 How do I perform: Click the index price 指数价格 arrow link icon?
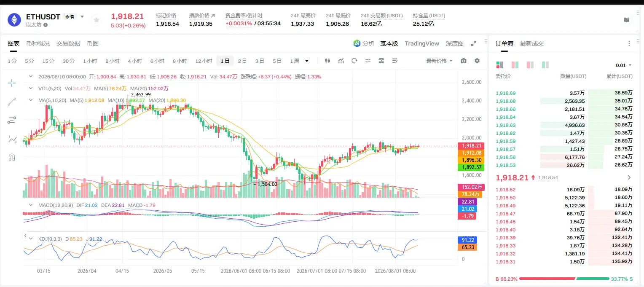coord(213,16)
